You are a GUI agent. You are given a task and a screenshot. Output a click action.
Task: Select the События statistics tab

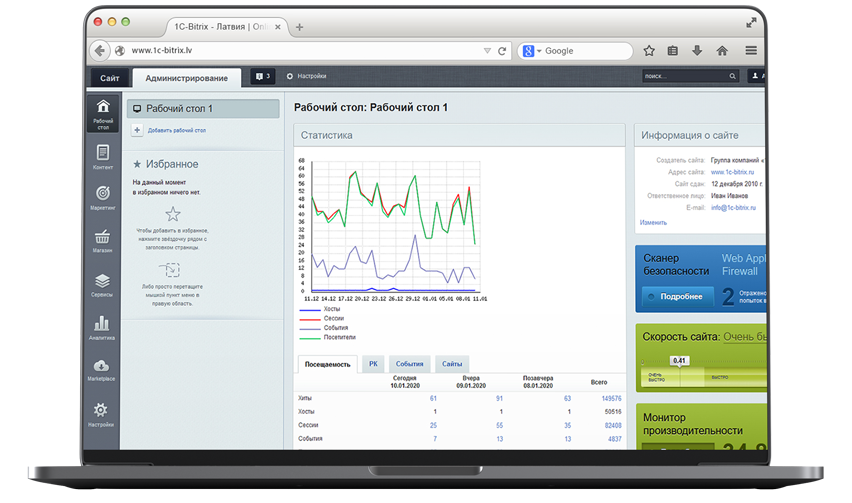[409, 364]
